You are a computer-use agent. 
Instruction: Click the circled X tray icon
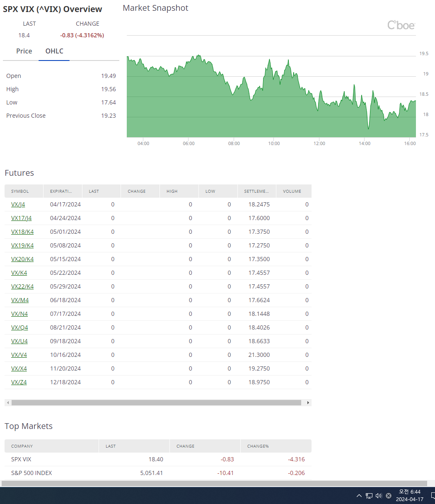(x=389, y=496)
